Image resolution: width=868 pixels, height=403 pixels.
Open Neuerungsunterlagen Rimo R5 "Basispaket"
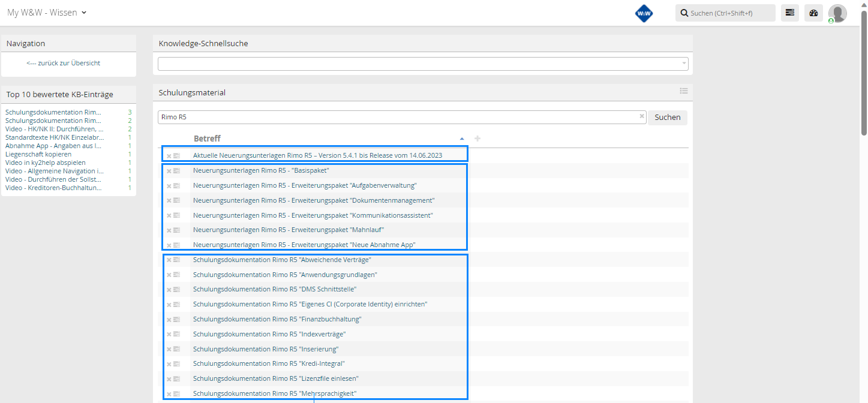[261, 170]
